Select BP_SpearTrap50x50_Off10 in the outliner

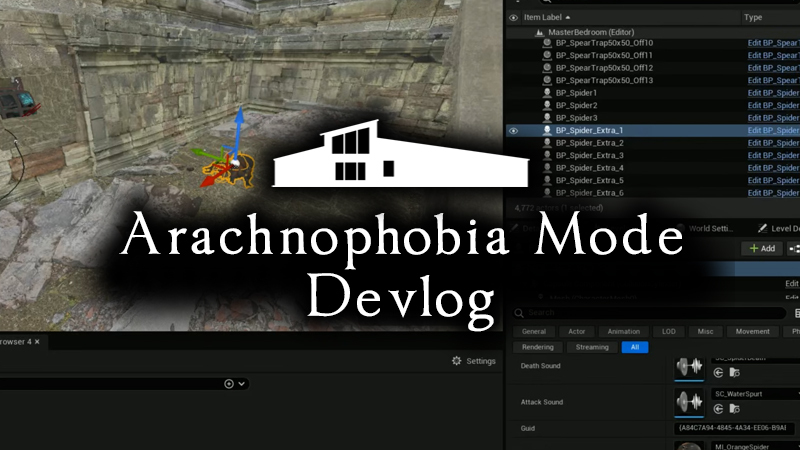604,43
